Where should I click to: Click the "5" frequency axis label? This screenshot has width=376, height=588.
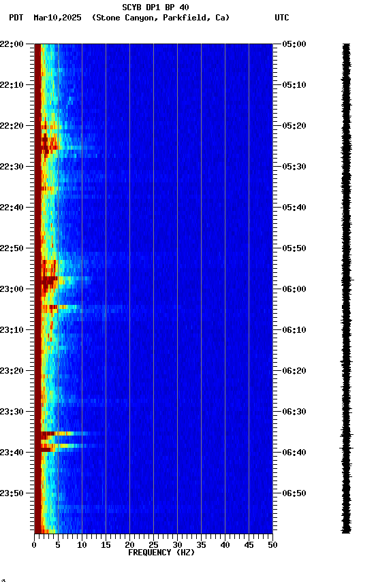[58, 545]
